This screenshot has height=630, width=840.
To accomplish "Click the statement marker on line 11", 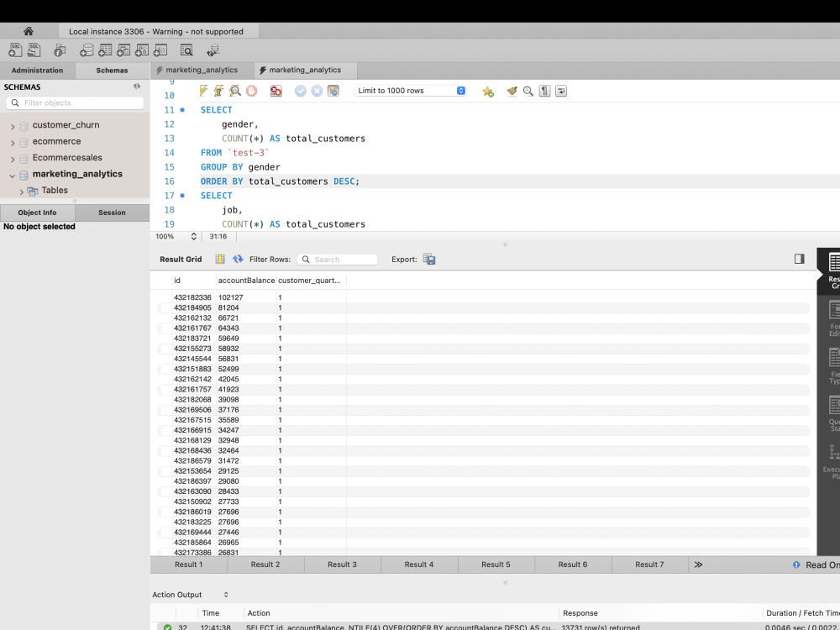I will 182,110.
